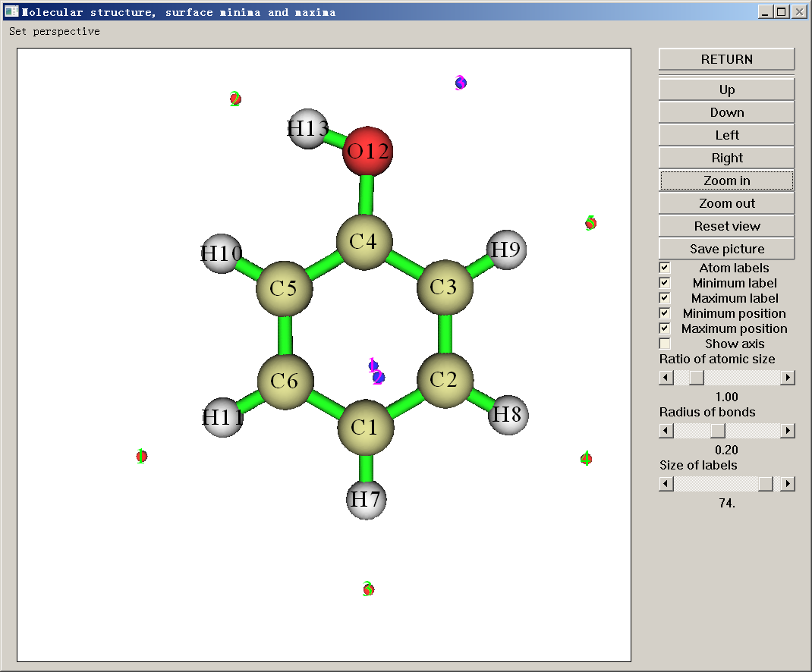Reset the view
812x672 pixels.
(726, 226)
